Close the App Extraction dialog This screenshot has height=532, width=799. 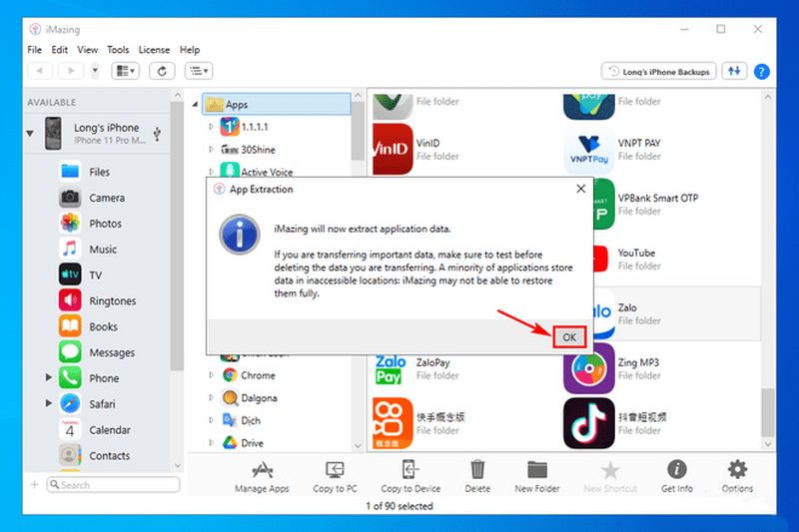(x=580, y=189)
